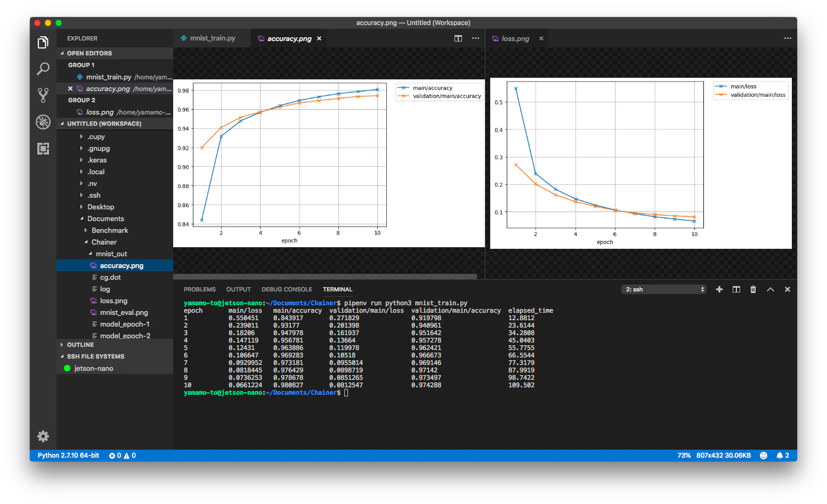Open the Debug view icon
This screenshot has width=827, height=504.
pos(43,122)
